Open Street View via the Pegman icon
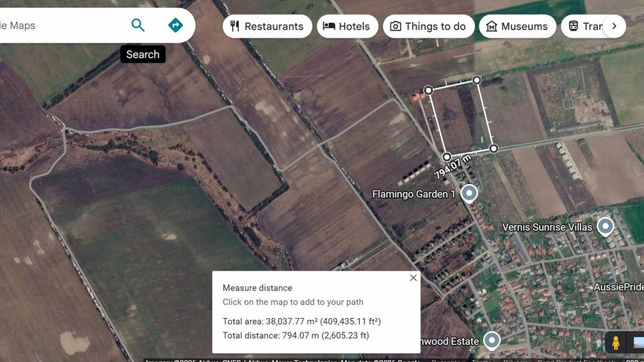Screen dimensions: 644x362 pos(615,342)
